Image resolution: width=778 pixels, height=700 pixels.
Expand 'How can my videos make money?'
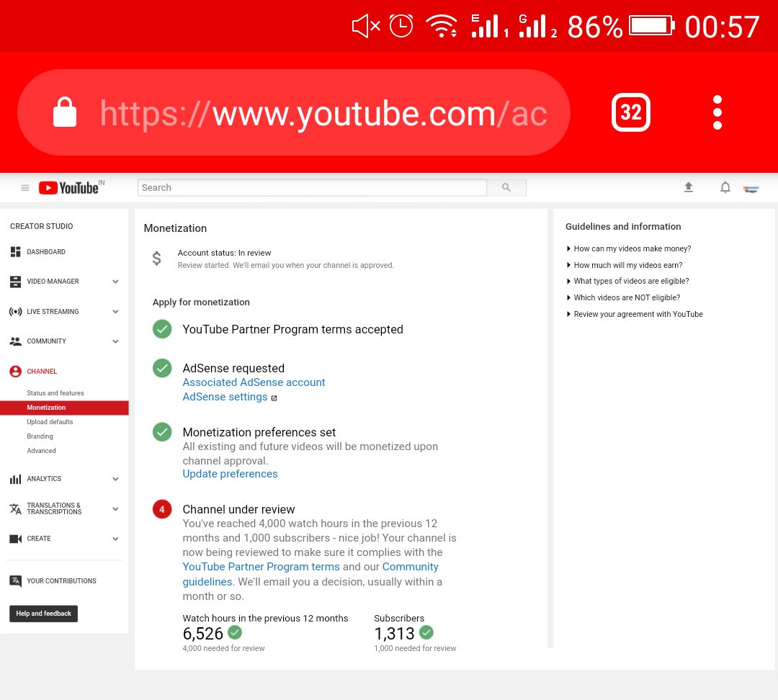click(628, 248)
